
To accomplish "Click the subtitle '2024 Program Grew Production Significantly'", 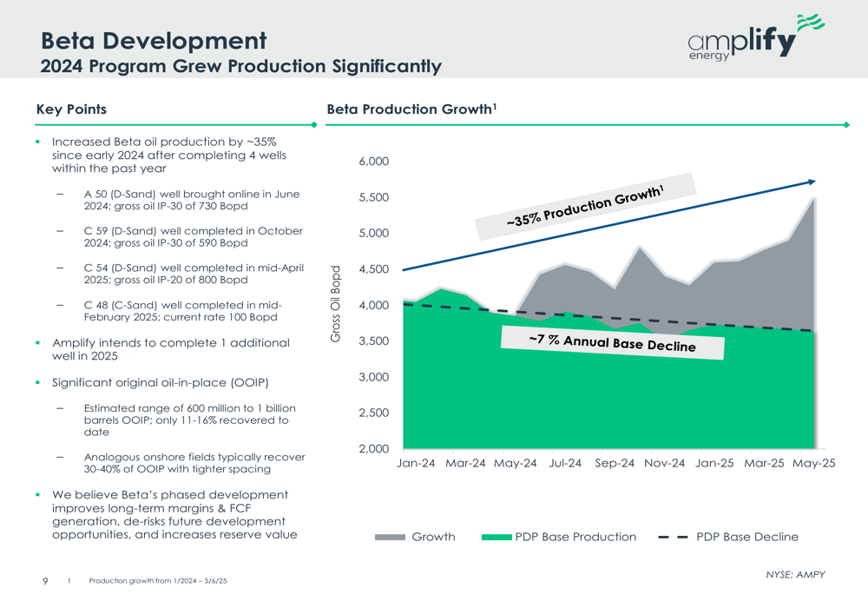I will (240, 67).
